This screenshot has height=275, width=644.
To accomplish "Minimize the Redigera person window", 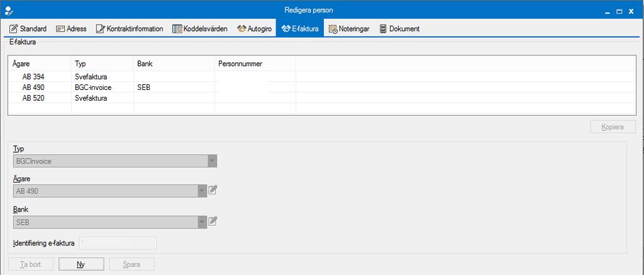I will (607, 12).
